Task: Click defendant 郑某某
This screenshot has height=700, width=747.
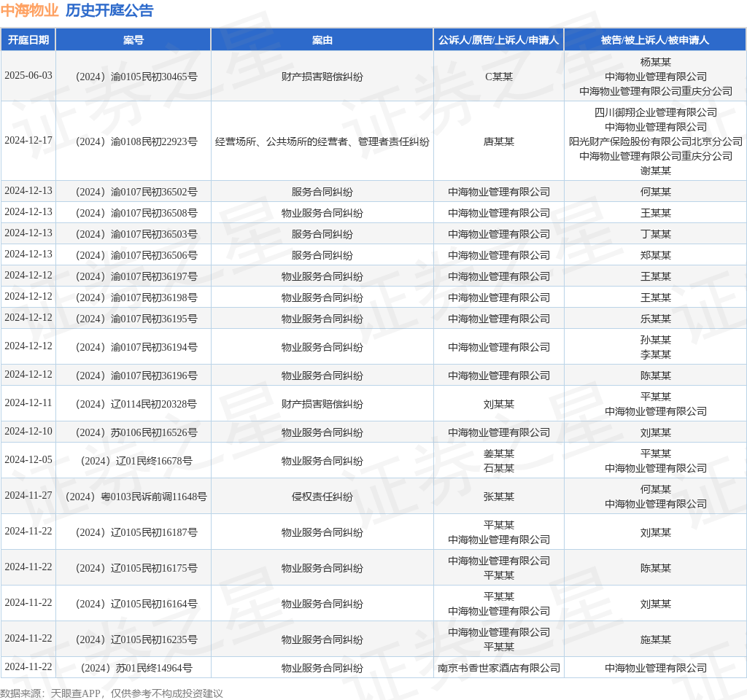Action: point(655,255)
